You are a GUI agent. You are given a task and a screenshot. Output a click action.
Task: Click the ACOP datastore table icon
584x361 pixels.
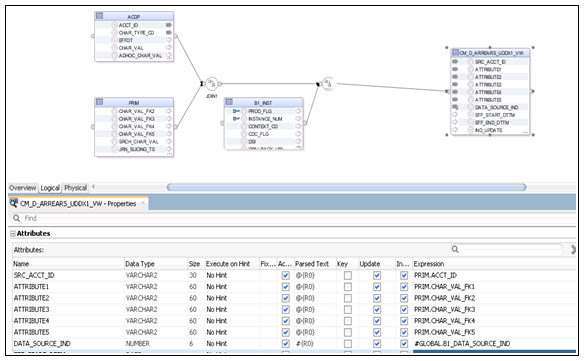pyautogui.click(x=99, y=16)
